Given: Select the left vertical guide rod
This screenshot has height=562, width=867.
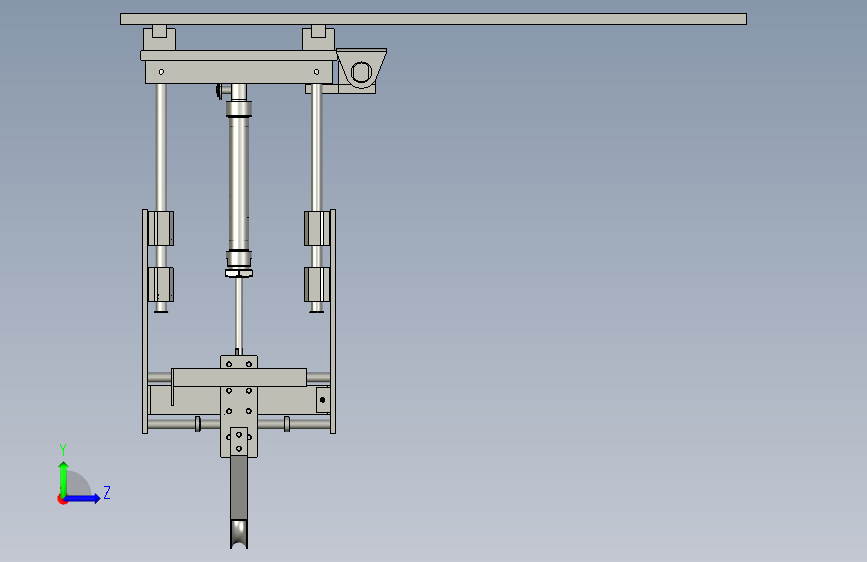Looking at the screenshot, I should [x=161, y=147].
